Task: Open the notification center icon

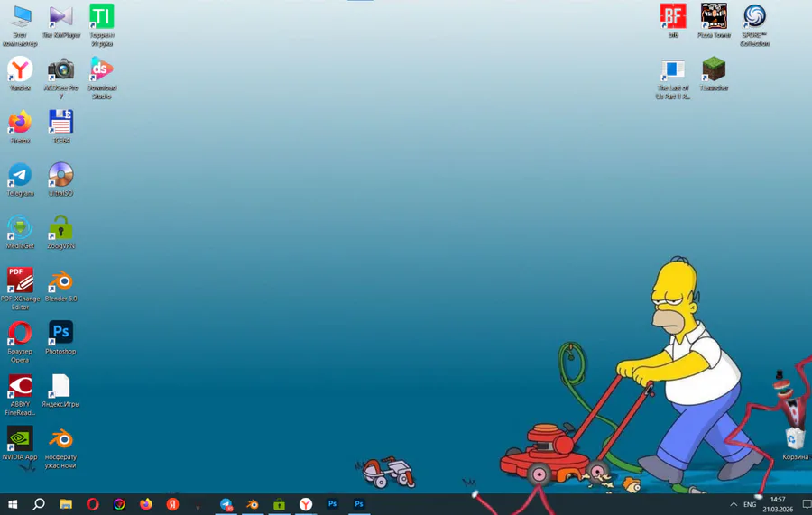Action: [807, 504]
